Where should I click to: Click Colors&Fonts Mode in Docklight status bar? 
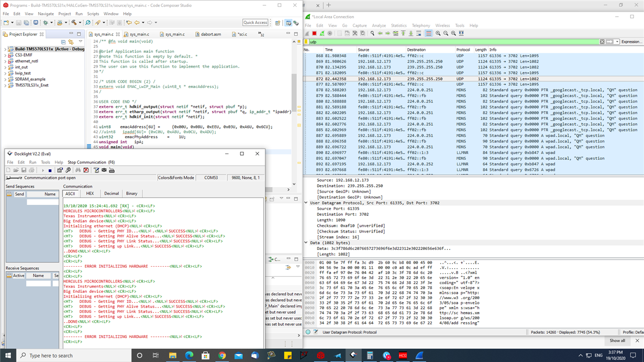pos(176,178)
